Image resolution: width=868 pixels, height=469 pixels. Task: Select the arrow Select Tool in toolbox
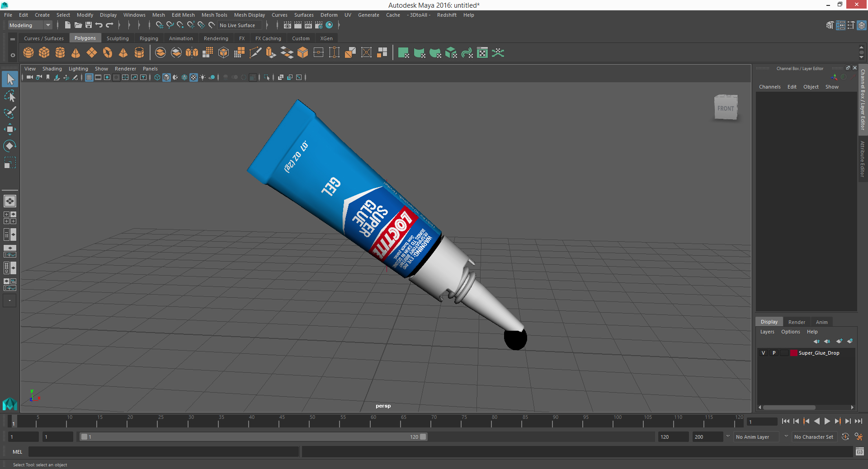pyautogui.click(x=10, y=80)
